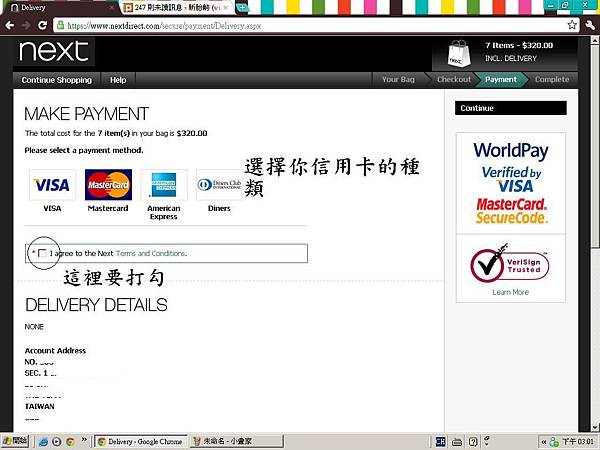Close the Delivery browser tab

tap(111, 8)
